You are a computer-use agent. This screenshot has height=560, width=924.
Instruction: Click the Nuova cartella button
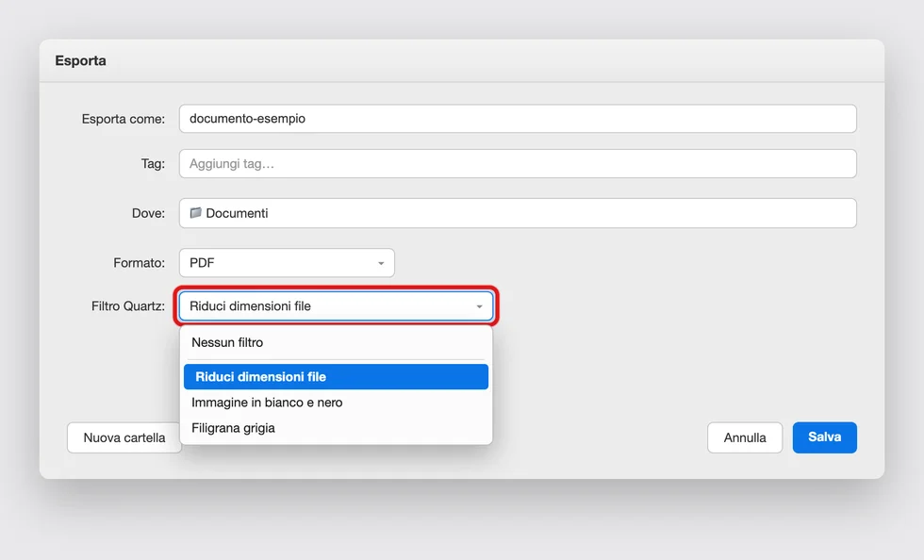pos(124,437)
